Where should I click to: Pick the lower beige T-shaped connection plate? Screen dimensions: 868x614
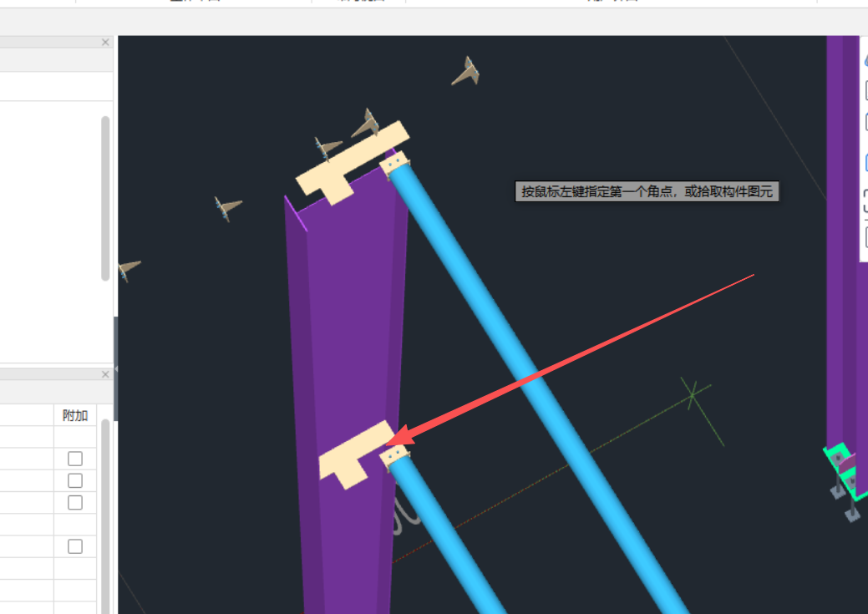[354, 455]
